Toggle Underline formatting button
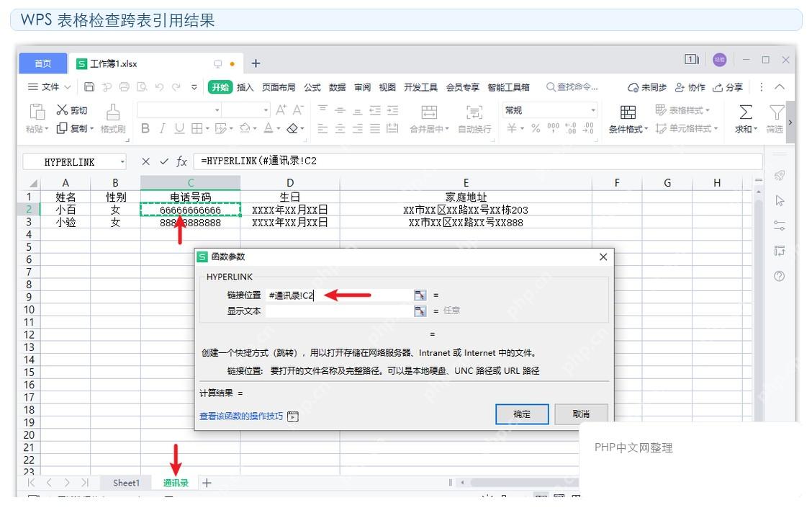The image size is (812, 513). pos(179,128)
